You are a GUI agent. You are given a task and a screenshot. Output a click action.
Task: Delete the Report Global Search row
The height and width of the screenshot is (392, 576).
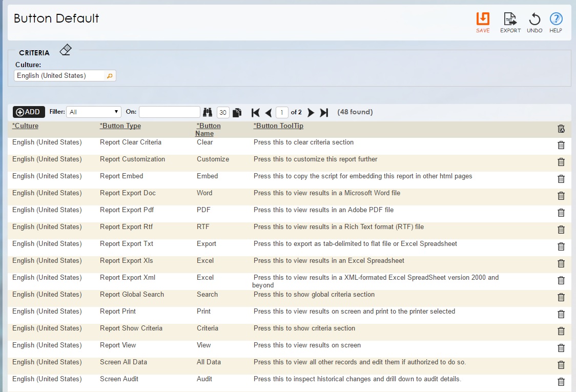pos(561,297)
